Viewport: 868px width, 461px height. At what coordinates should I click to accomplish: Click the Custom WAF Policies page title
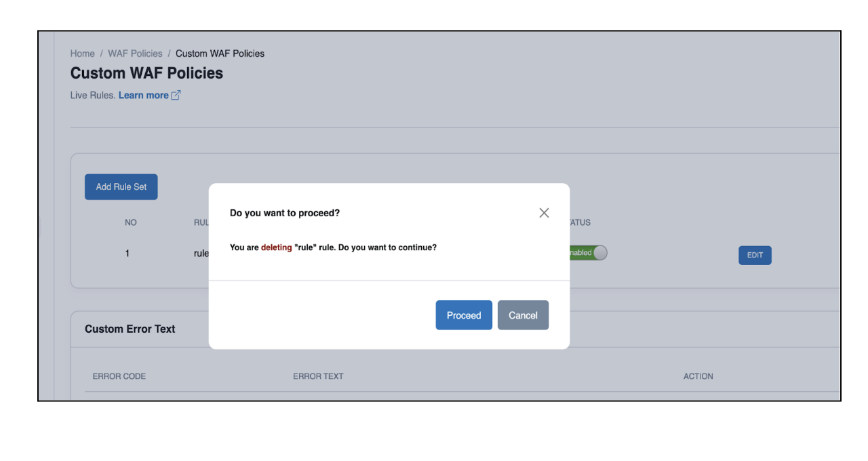(x=146, y=73)
